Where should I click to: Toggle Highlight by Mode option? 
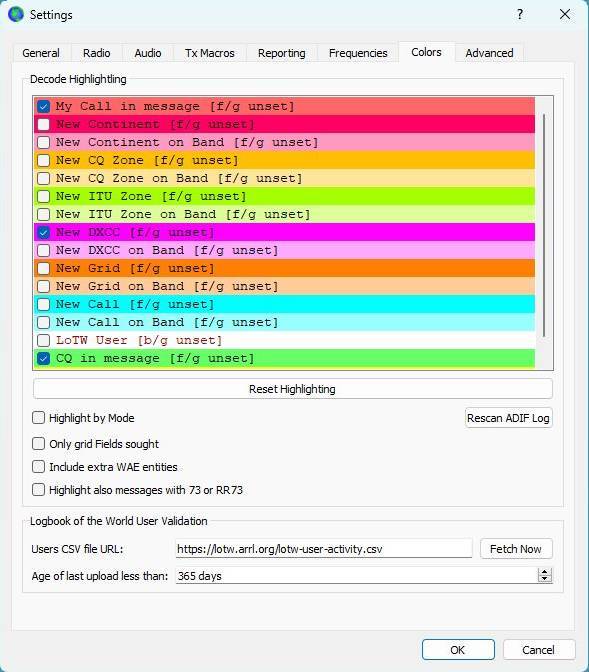click(39, 418)
